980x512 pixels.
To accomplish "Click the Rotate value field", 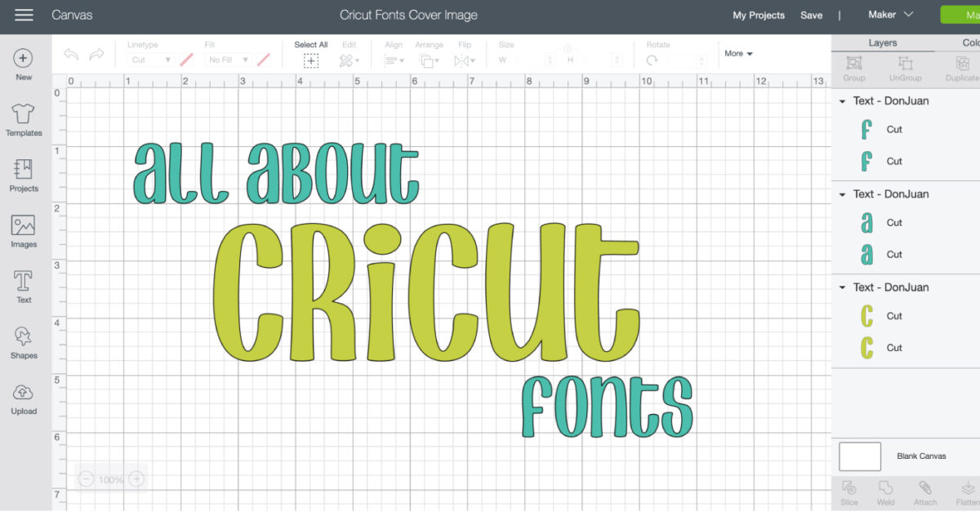I will tap(684, 60).
